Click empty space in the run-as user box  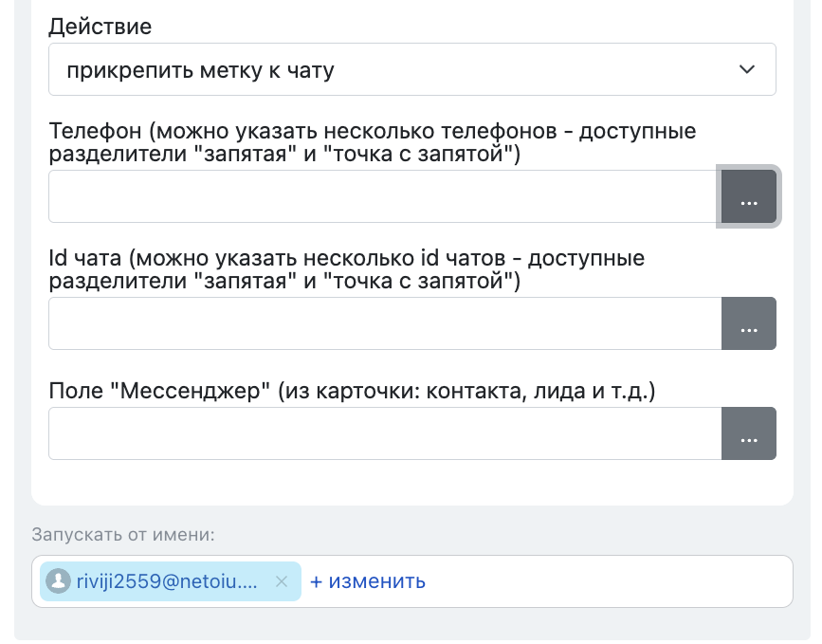point(607,581)
